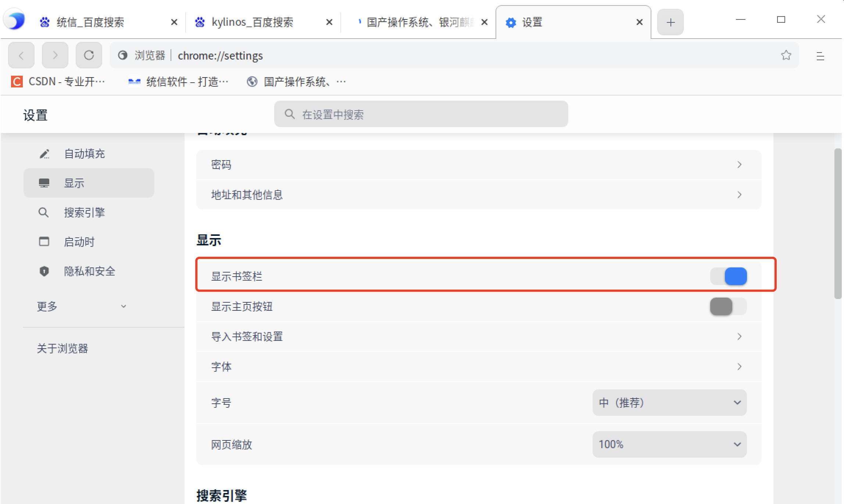Select 搜索引擎 in settings sidebar
Screen dimensions: 844x504
(89, 212)
